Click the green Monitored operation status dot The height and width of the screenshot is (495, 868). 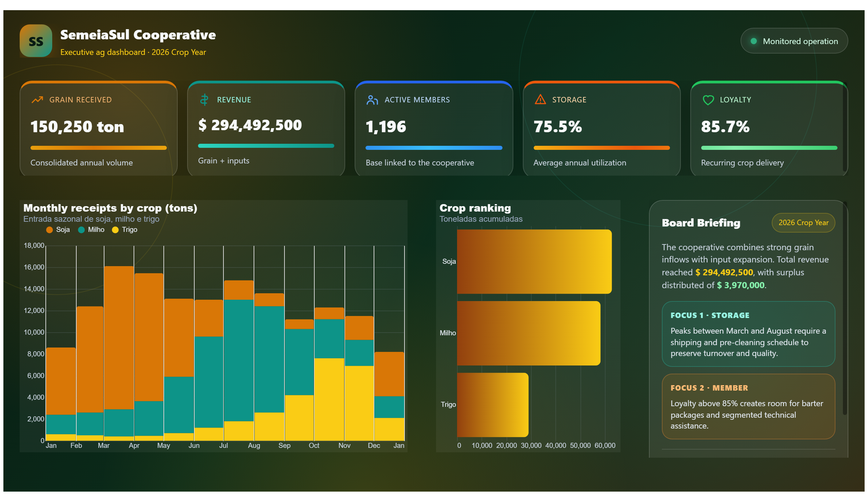pos(753,41)
